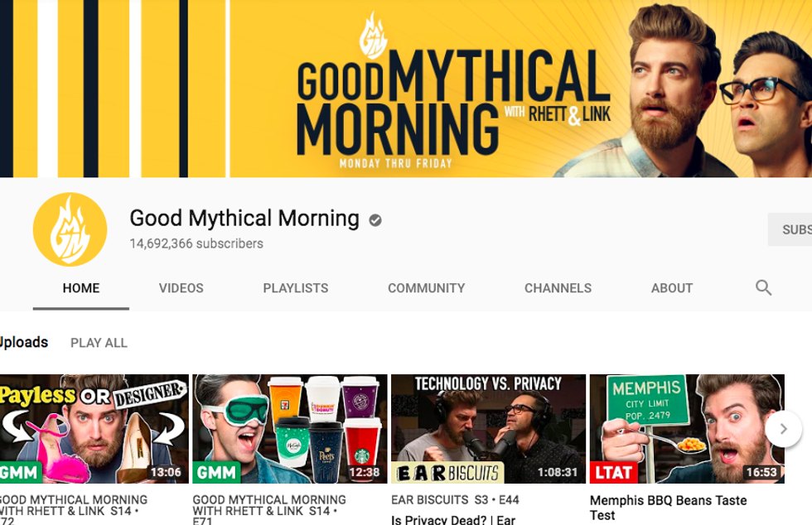Viewport: 812px width, 525px height.
Task: Click the Is Privacy Dead video title
Action: [x=452, y=519]
